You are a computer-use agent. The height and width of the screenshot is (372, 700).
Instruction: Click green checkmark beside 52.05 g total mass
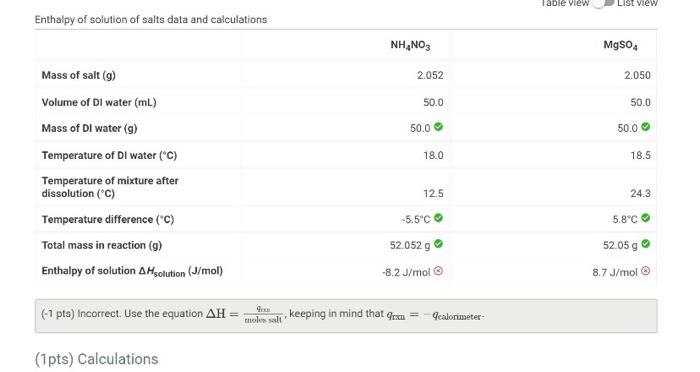click(x=646, y=244)
